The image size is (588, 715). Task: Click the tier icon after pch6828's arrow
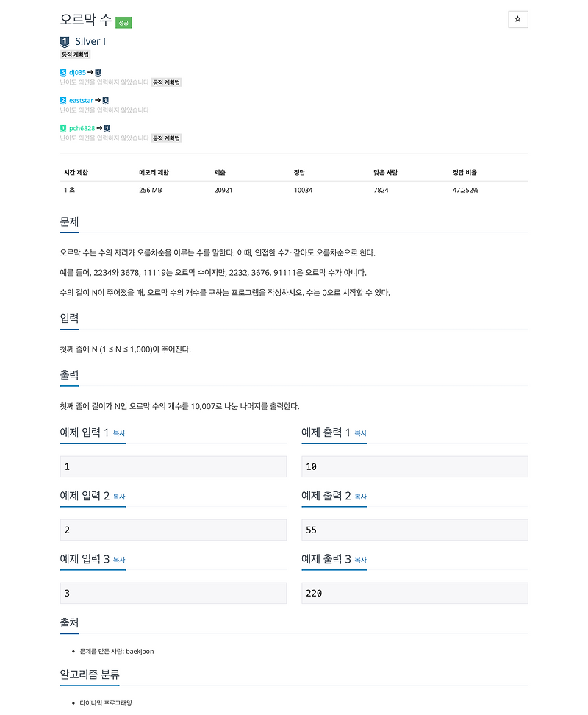pos(107,127)
